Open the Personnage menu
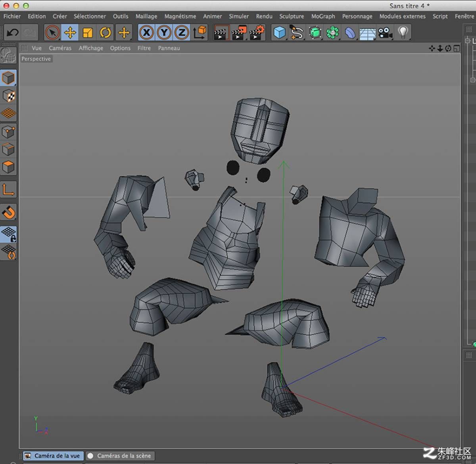 [357, 16]
